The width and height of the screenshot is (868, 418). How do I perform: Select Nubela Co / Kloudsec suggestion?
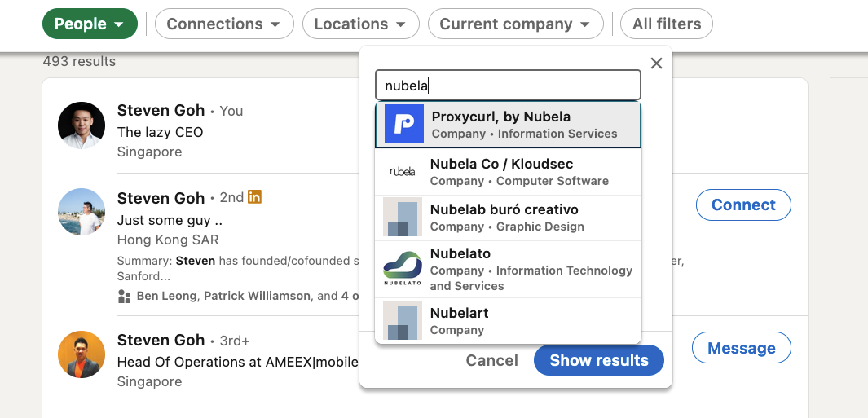coord(508,172)
